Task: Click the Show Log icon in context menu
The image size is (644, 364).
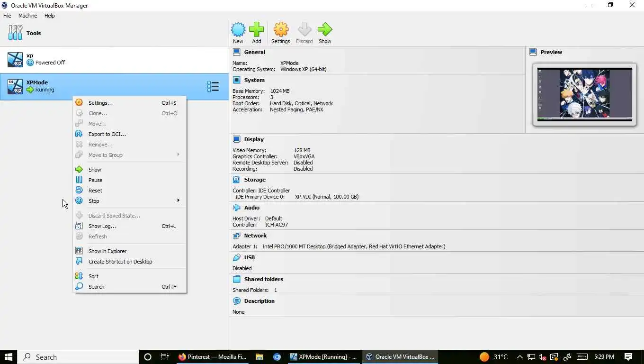Action: pyautogui.click(x=79, y=226)
